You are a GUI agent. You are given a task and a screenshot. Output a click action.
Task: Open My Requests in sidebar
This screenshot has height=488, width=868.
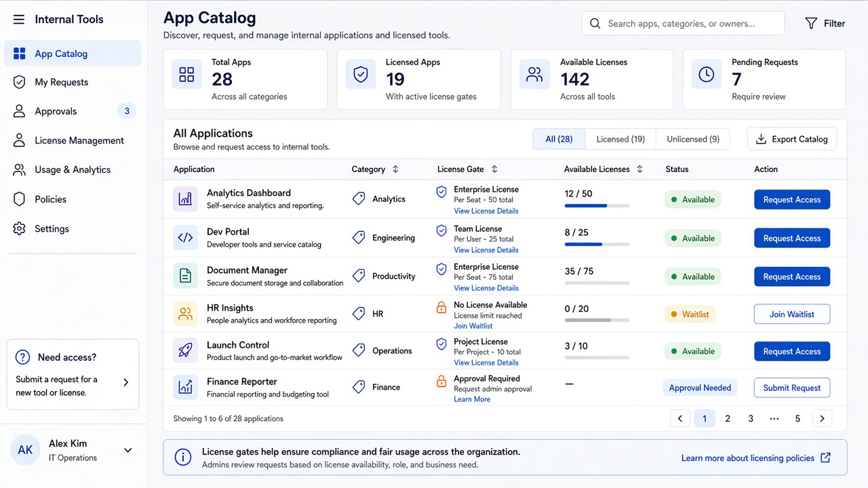click(x=73, y=82)
